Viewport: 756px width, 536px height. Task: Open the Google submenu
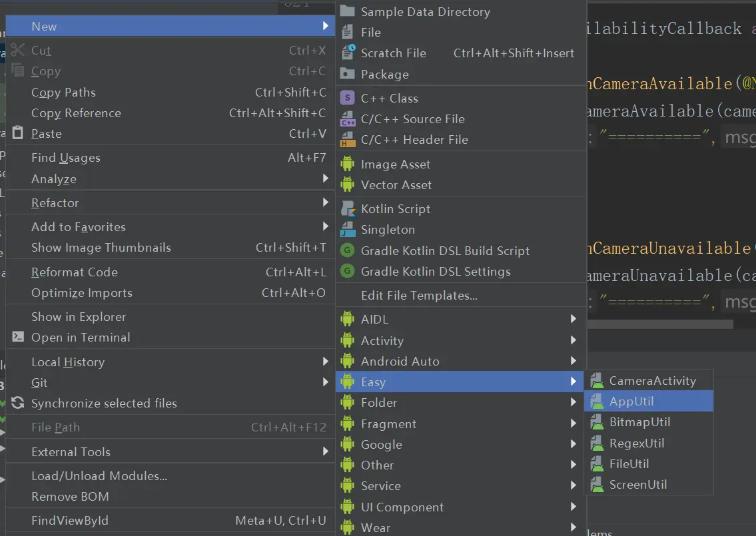[461, 444]
